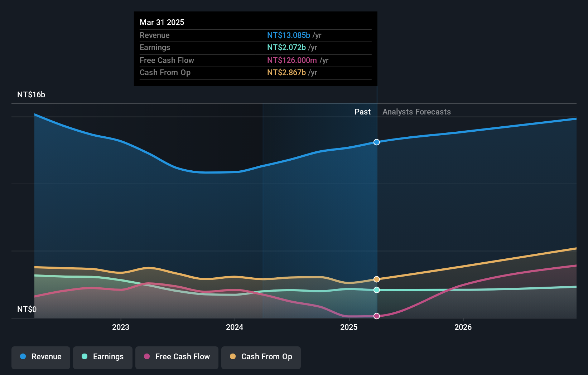Click the Past section label
Image resolution: width=588 pixels, height=375 pixels.
click(x=362, y=112)
